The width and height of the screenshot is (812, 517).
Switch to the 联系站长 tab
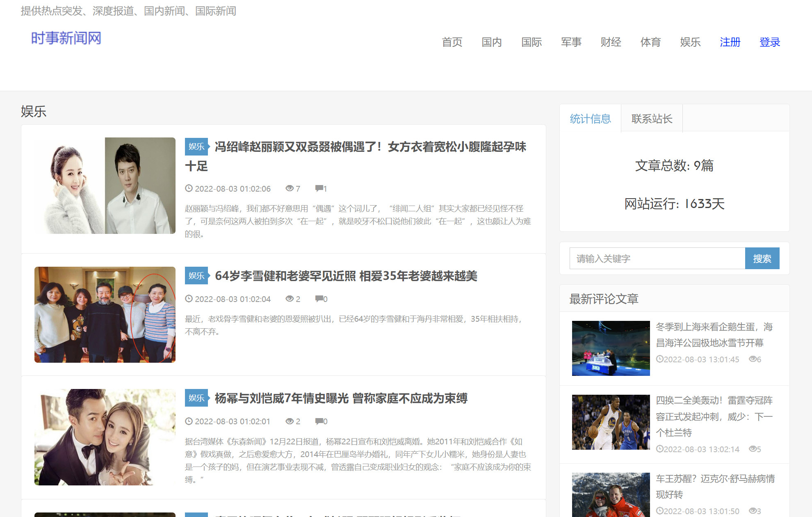(x=652, y=119)
